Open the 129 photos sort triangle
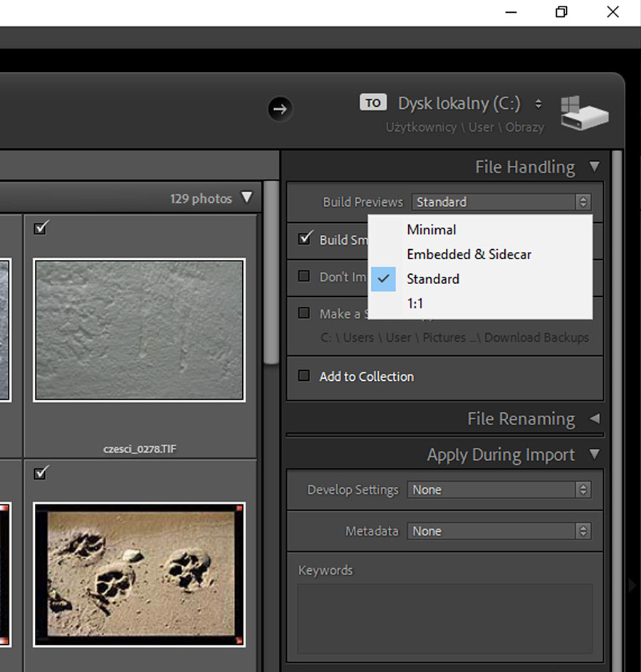This screenshot has height=672, width=641. click(x=247, y=198)
